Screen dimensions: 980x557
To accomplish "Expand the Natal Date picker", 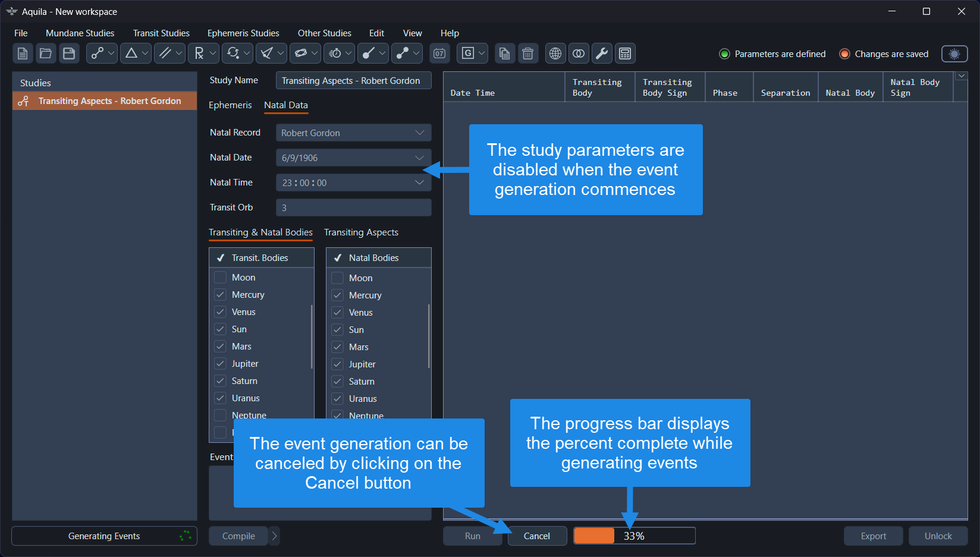I will pos(420,158).
